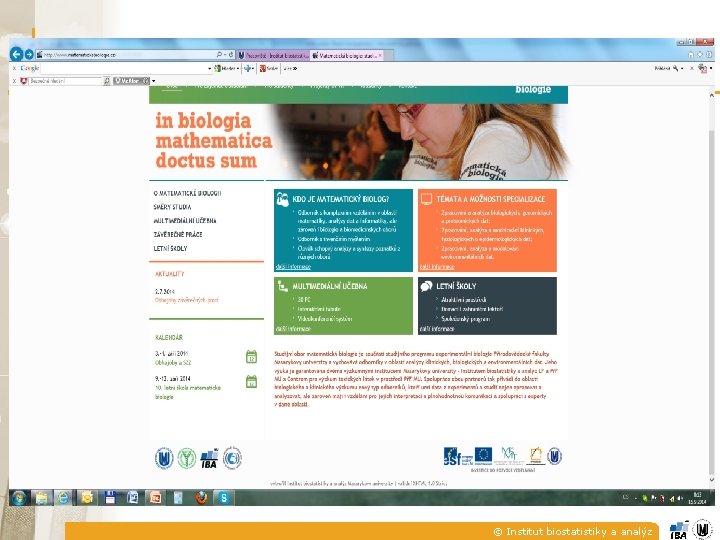Open SMĚRY STUDIA sidebar link
The height and width of the screenshot is (540, 720).
click(x=172, y=207)
